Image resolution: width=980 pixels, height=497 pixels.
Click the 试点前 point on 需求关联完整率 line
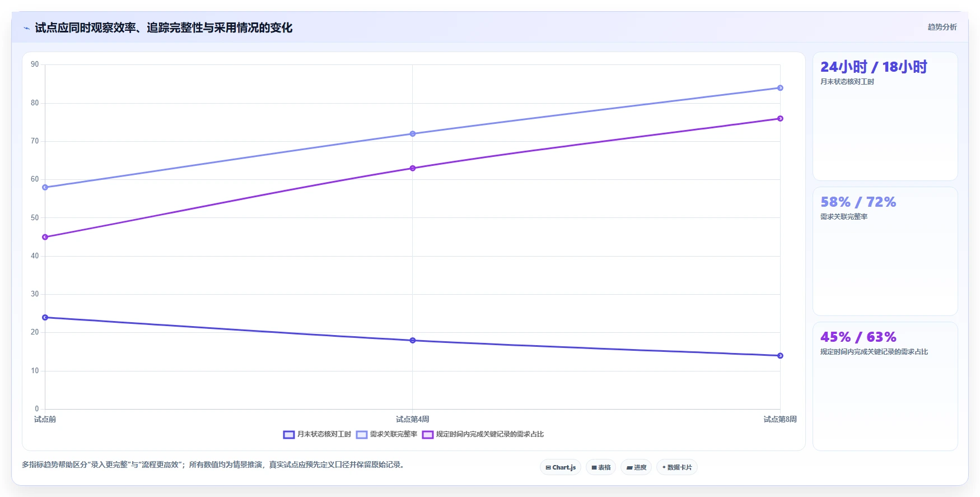click(x=45, y=187)
